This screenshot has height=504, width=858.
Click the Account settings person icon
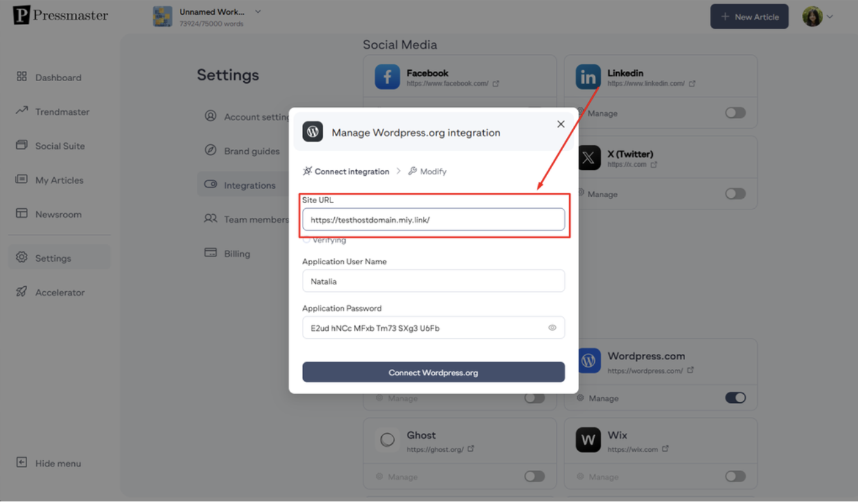pyautogui.click(x=210, y=116)
